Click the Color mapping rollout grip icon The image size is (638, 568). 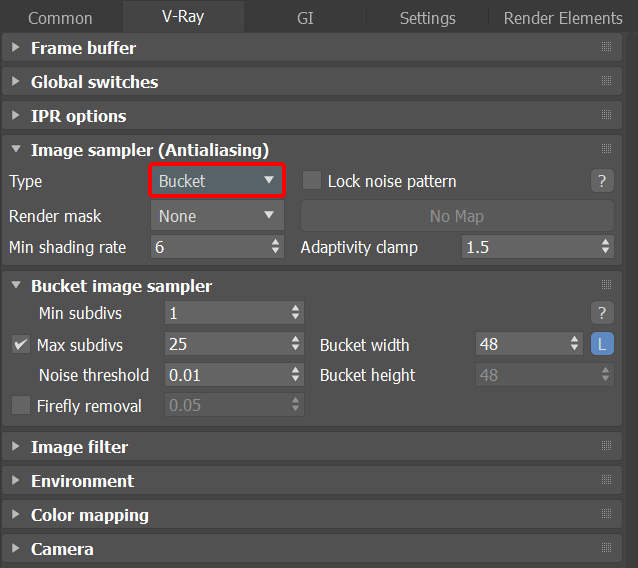click(x=606, y=515)
